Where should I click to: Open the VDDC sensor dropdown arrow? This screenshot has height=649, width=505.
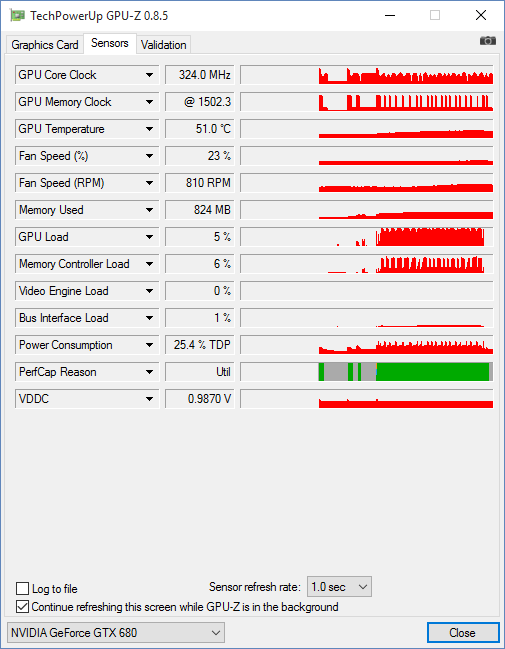coord(149,399)
